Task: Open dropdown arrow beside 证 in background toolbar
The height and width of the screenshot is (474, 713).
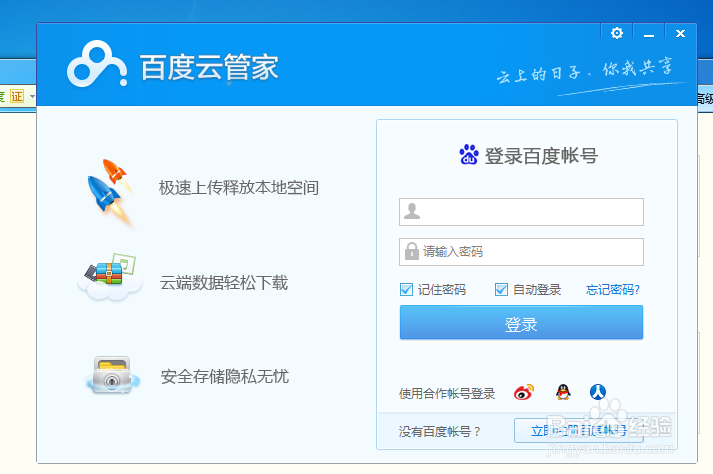Action: click(32, 96)
